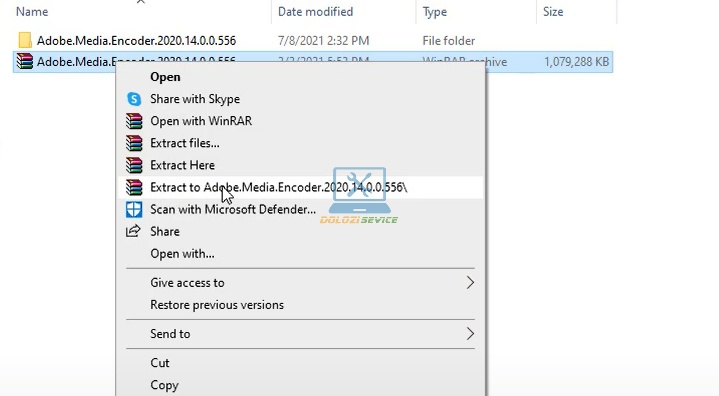Click the Skype icon in context menu
Screen dimensions: 719x396
[134, 99]
